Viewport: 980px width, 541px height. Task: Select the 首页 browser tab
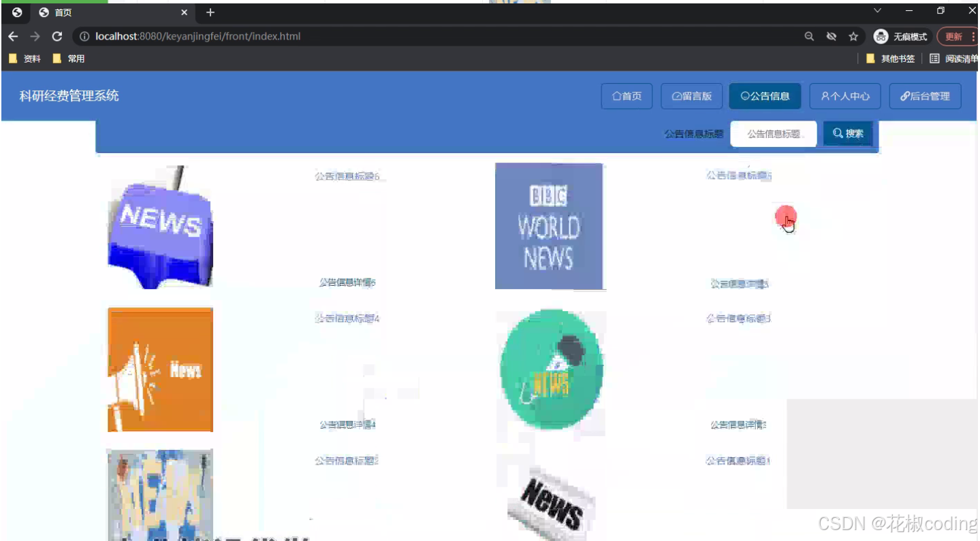[114, 12]
